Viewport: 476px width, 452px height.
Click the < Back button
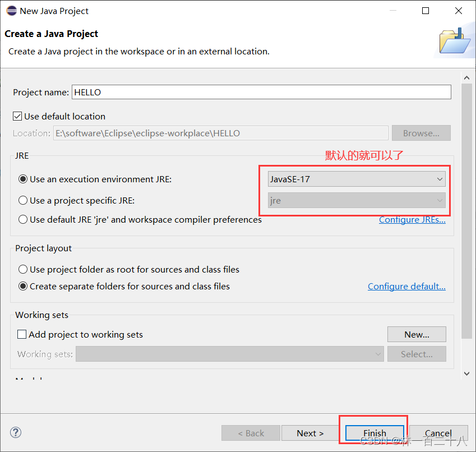[251, 433]
